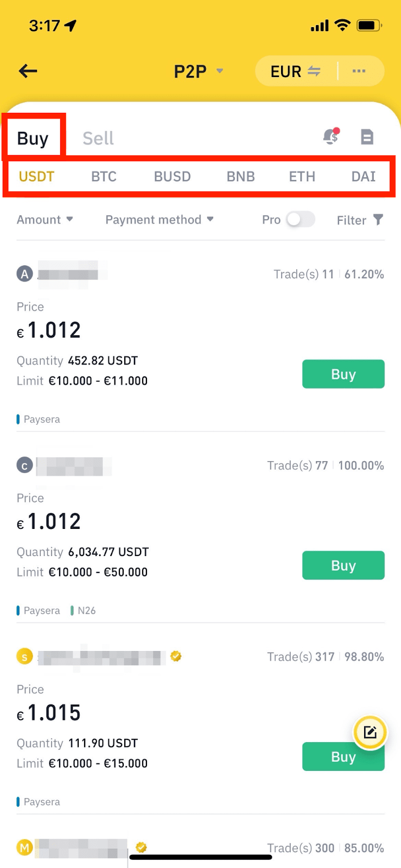Image resolution: width=401 pixels, height=868 pixels.
Task: Open the more options ellipsis menu
Action: tap(359, 71)
